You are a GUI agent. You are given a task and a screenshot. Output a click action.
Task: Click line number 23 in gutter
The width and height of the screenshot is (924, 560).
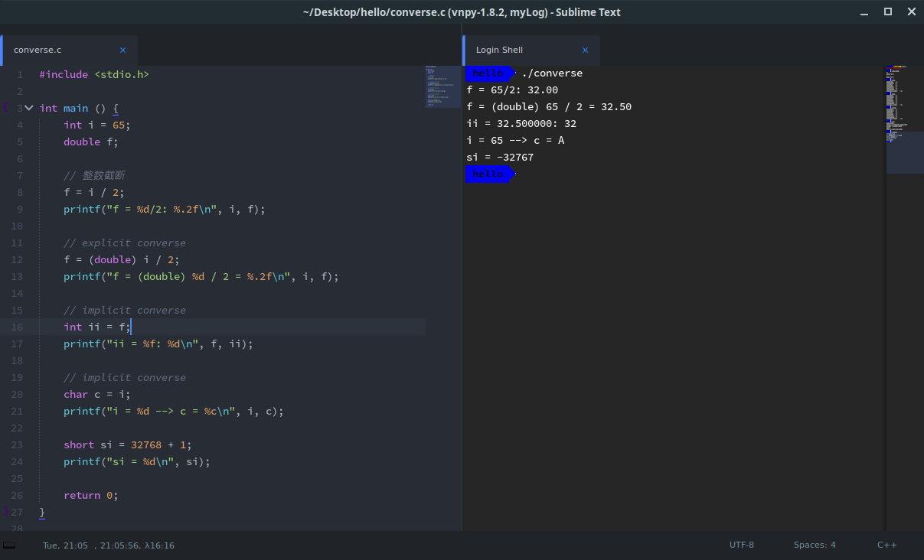tap(17, 444)
